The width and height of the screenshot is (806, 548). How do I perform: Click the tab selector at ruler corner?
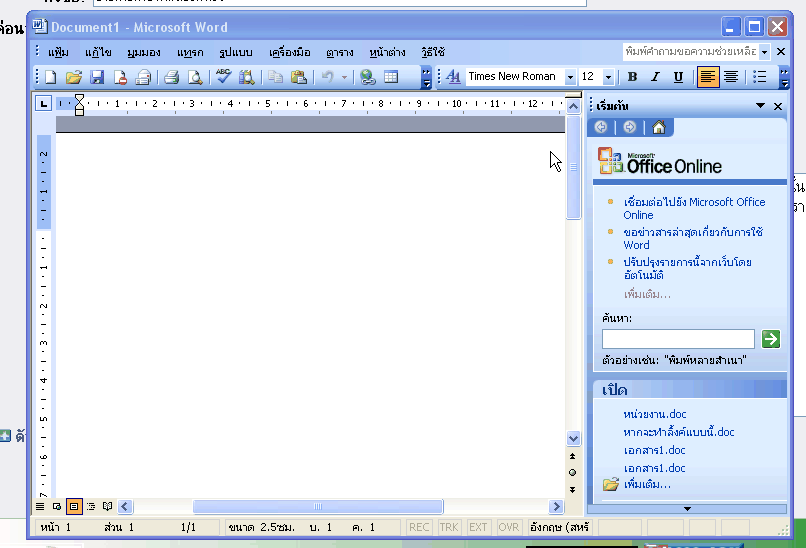coord(44,104)
